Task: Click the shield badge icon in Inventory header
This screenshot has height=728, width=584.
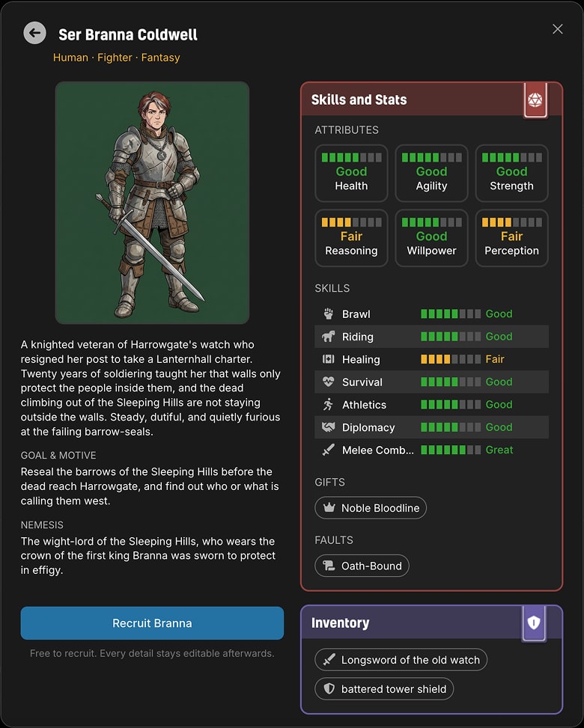Action: click(x=534, y=623)
